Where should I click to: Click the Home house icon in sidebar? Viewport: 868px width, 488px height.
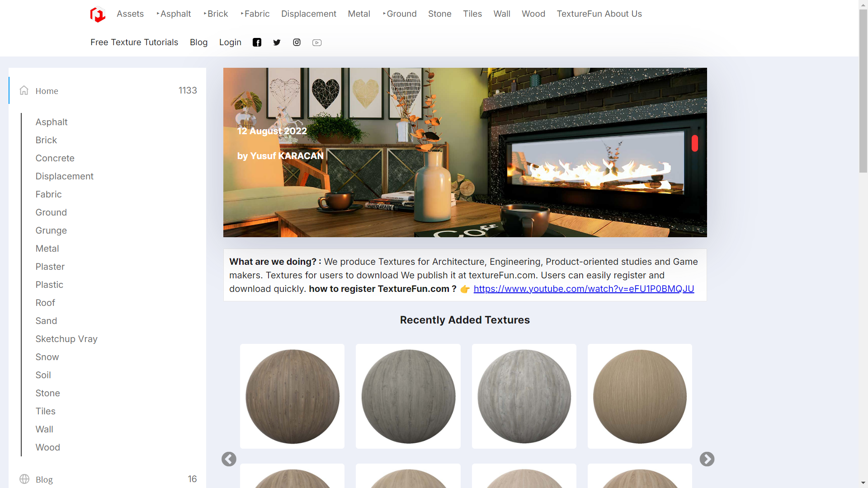(24, 90)
